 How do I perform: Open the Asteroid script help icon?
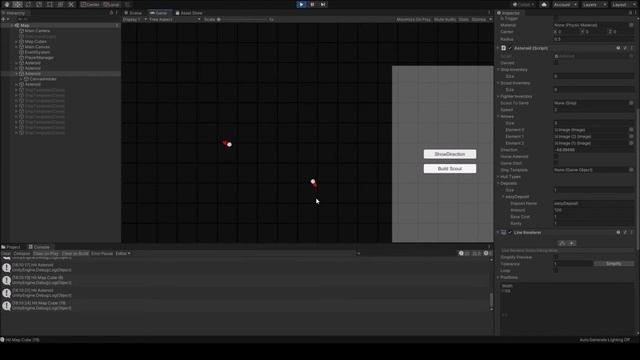(618, 48)
